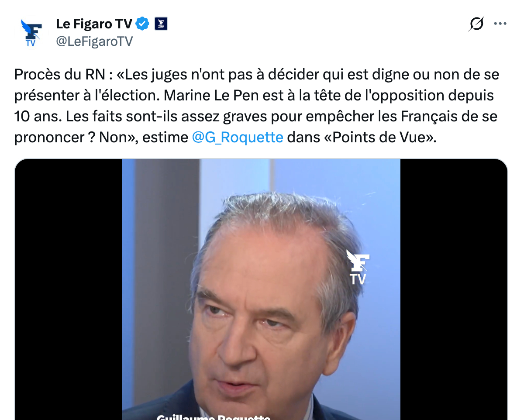This screenshot has height=420, width=517.
Task: Click the left black bar of the video
Action: (x=68, y=289)
